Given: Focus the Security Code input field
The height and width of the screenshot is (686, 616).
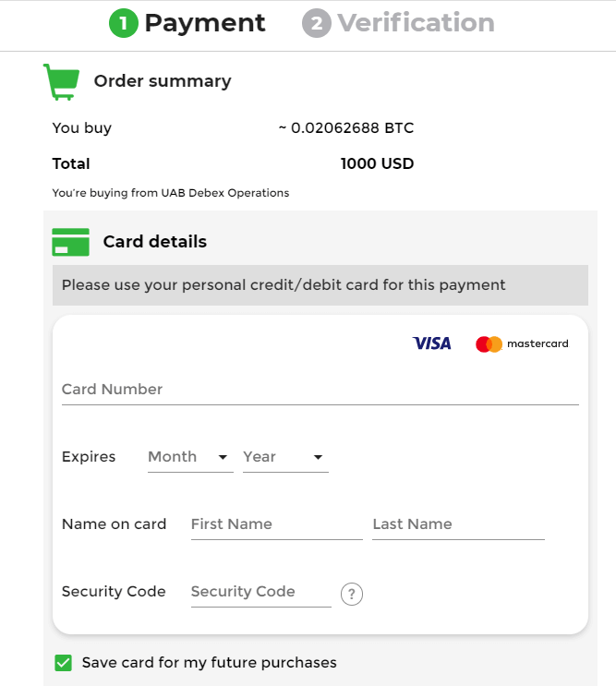Looking at the screenshot, I should [x=260, y=592].
